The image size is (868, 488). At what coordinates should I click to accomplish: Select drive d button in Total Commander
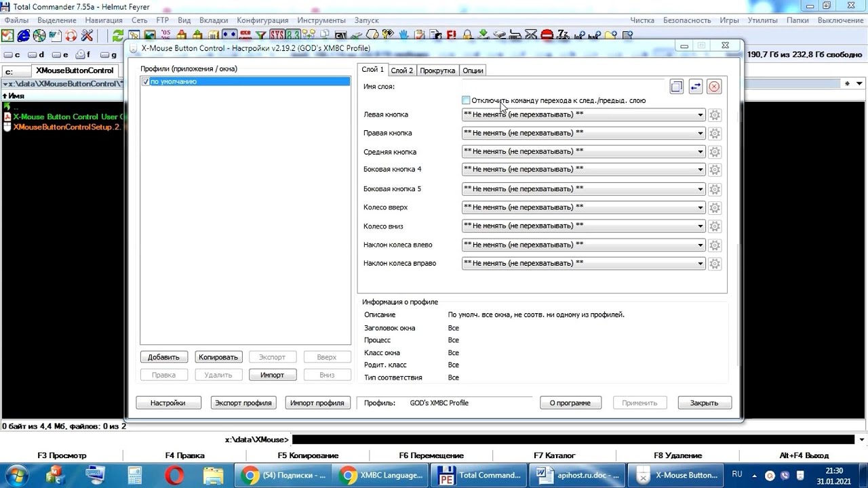coord(37,55)
